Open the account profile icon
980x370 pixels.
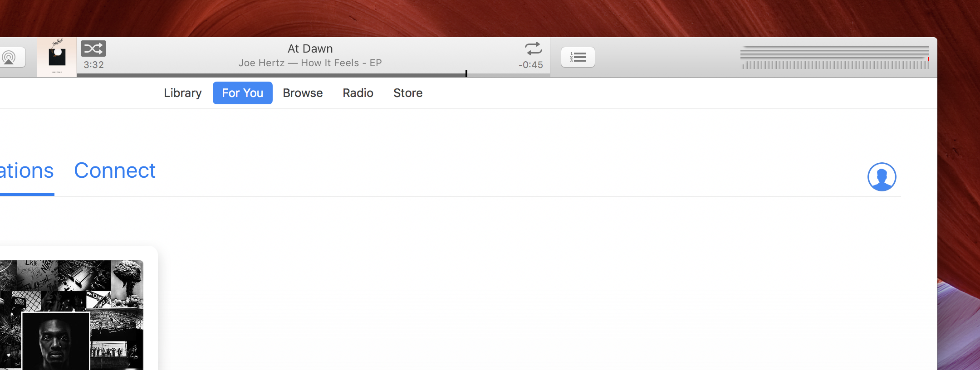[882, 177]
